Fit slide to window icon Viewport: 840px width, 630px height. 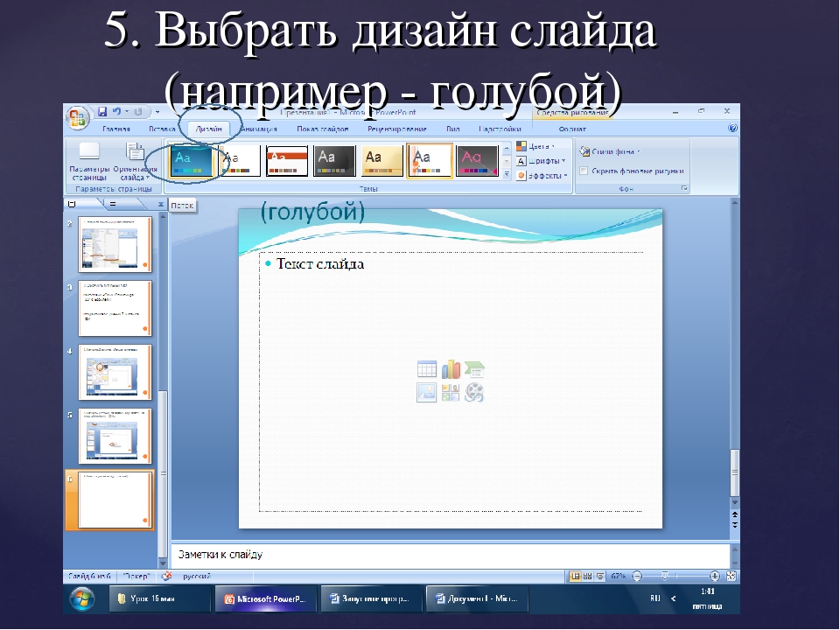[731, 577]
